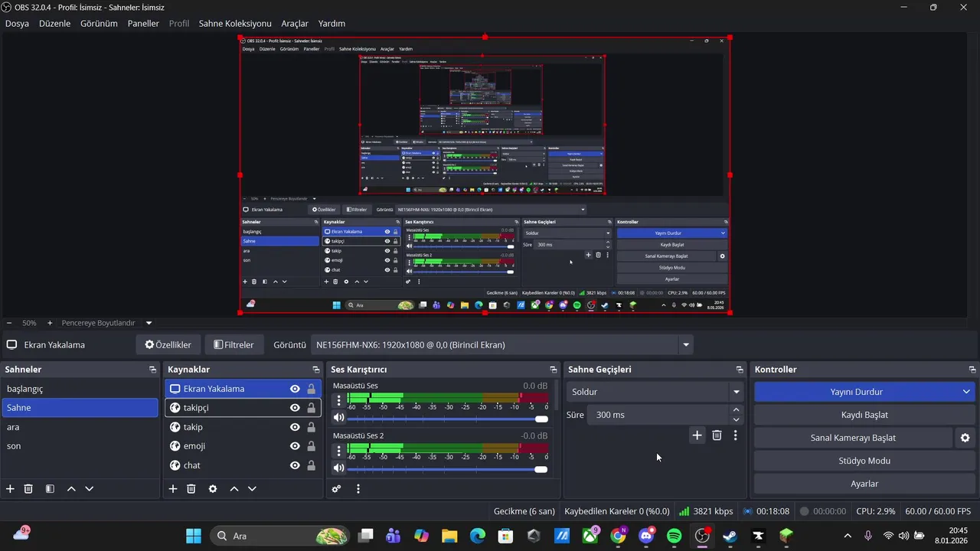Undock the Kontroller panel
This screenshot has height=551, width=980.
tap(972, 370)
